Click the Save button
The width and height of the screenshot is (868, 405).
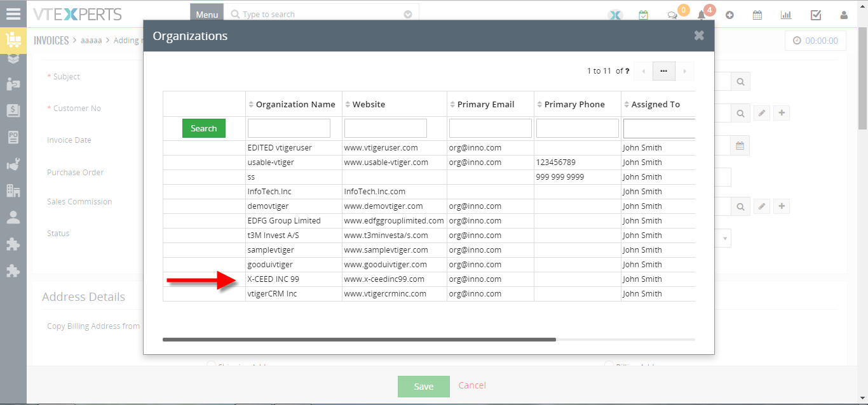pyautogui.click(x=424, y=387)
